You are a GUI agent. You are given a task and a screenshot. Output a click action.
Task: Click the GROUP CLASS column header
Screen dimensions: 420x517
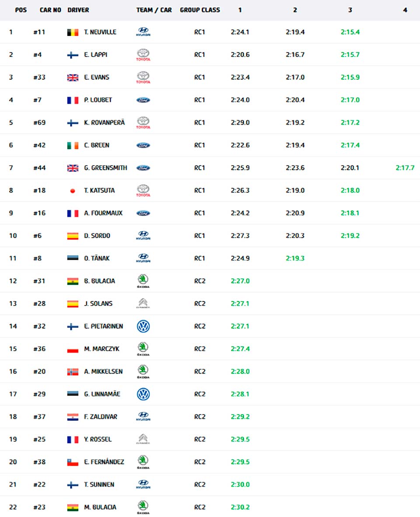(200, 10)
